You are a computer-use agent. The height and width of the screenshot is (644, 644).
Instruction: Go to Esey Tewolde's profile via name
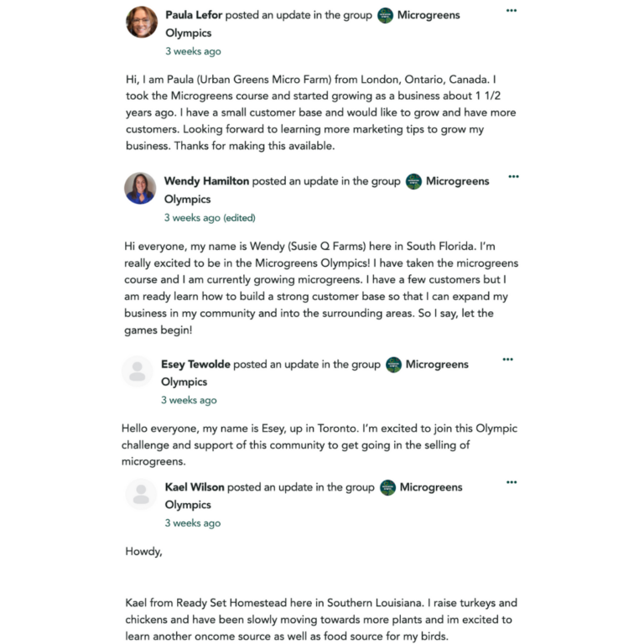[195, 365]
